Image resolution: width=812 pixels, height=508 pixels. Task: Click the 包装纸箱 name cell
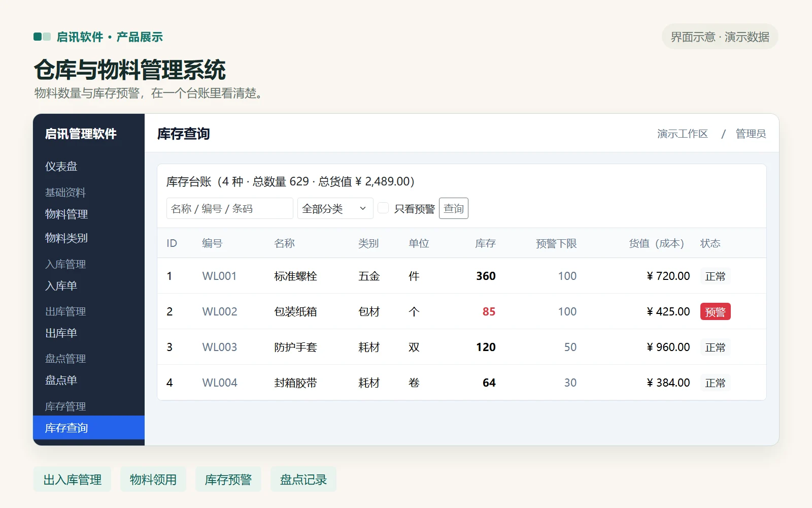(x=295, y=311)
